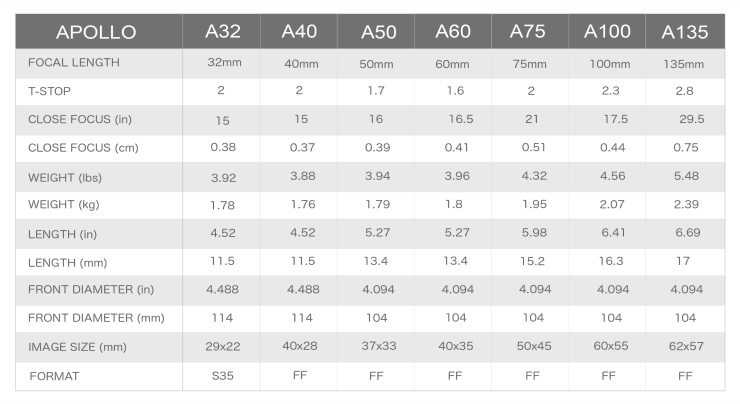This screenshot has height=404, width=740.
Task: Click the CLOSE FOCUS (in) row label
Action: [x=80, y=119]
